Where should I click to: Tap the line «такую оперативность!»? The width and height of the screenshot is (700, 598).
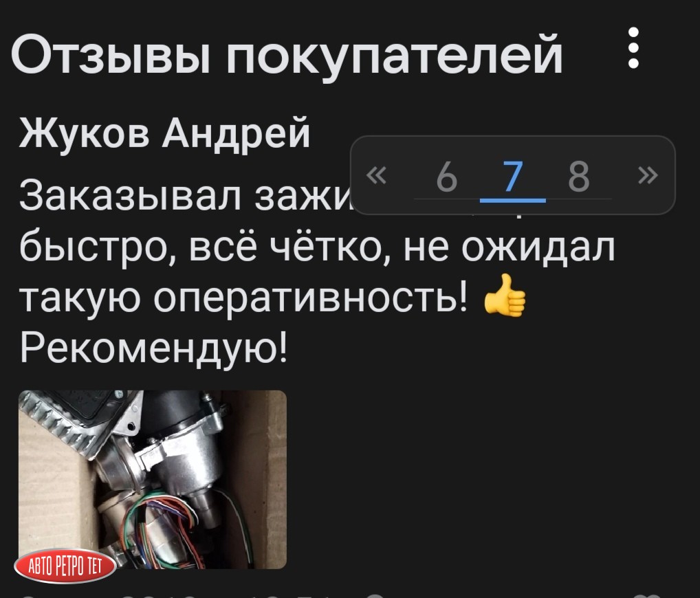click(244, 298)
